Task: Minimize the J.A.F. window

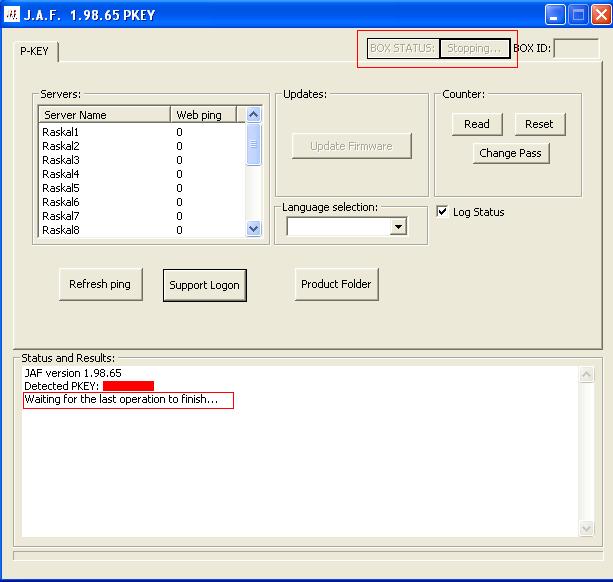Action: (554, 15)
